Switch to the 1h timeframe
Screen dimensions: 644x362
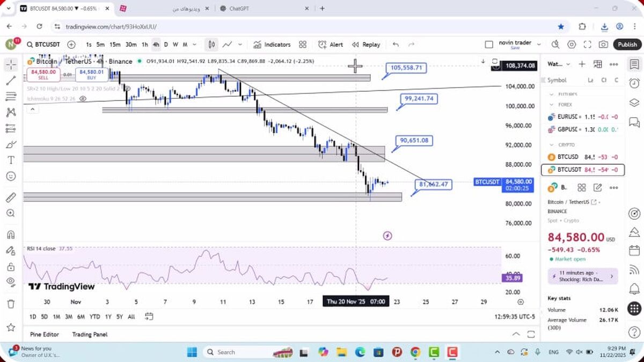pos(145,45)
